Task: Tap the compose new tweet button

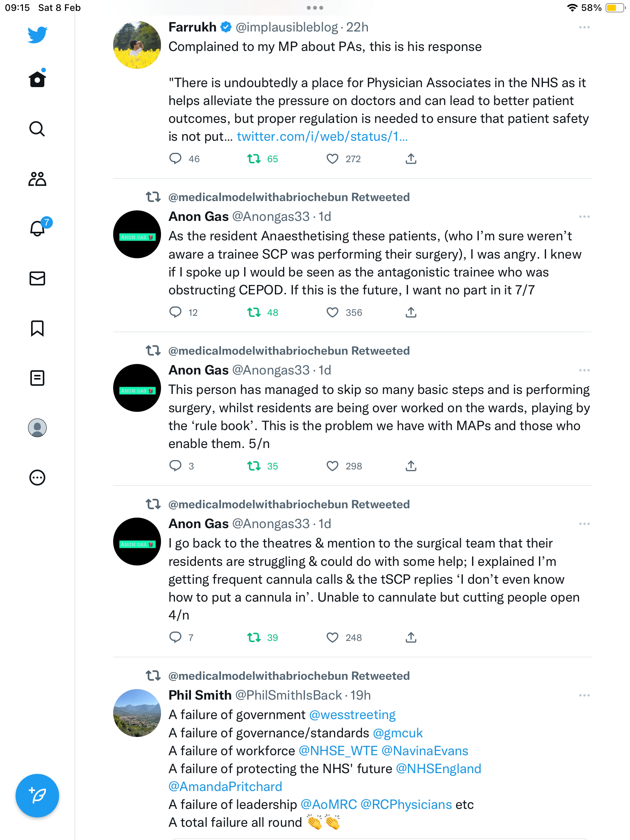Action: pyautogui.click(x=37, y=796)
